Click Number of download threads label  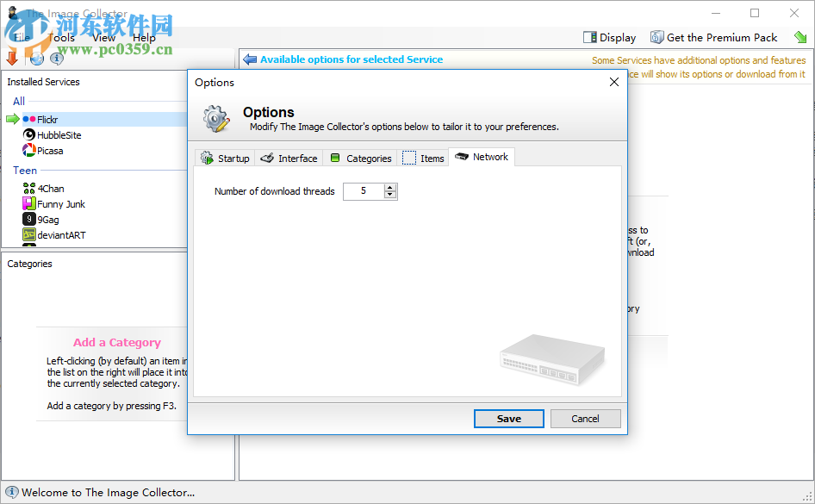pyautogui.click(x=275, y=191)
